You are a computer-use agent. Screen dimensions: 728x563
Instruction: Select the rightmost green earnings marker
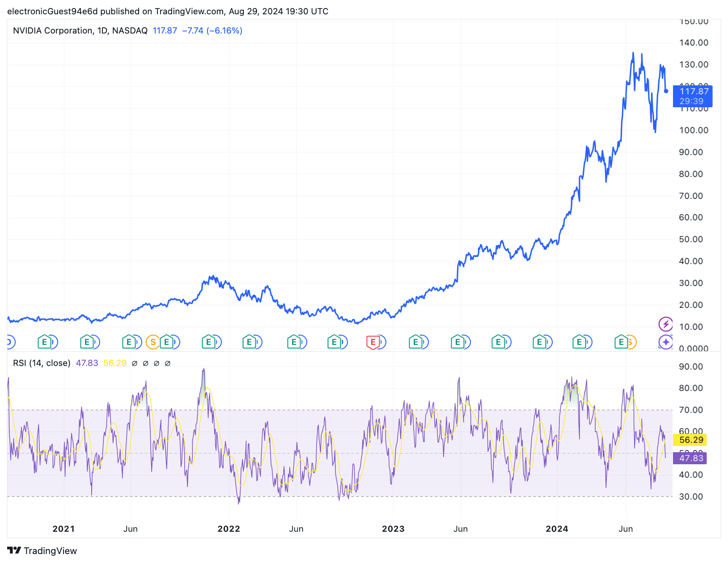pos(621,342)
